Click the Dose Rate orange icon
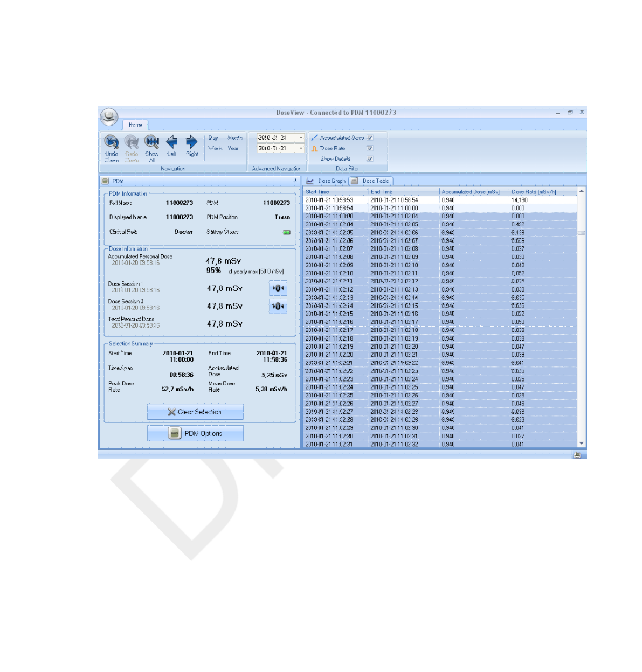Screen dimensions: 642x672 click(314, 148)
